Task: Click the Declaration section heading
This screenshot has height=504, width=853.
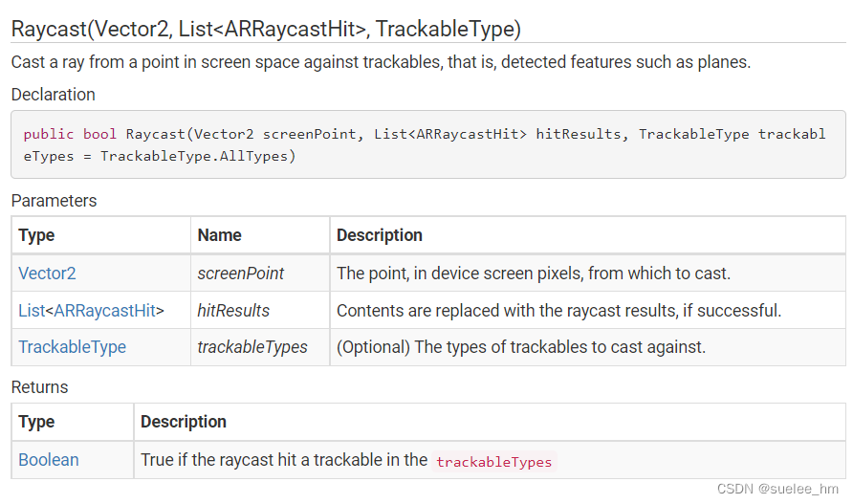Action: [53, 95]
